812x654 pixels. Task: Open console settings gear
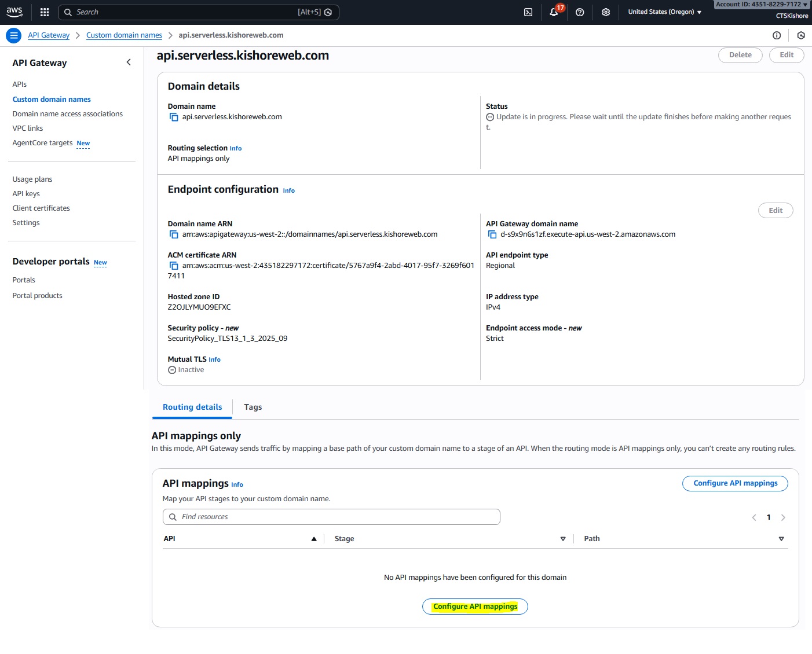(x=606, y=12)
